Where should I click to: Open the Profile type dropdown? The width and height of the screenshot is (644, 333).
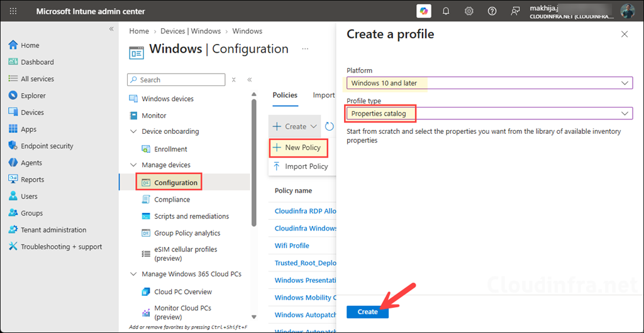click(x=489, y=114)
